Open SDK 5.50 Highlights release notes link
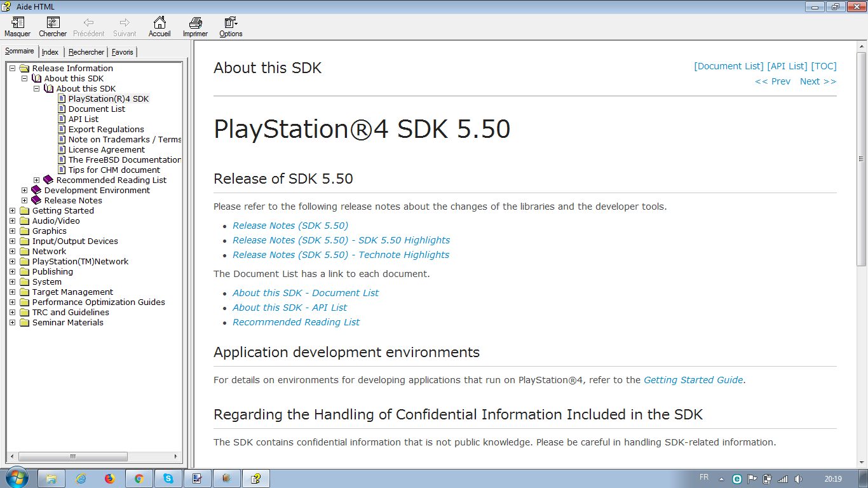The height and width of the screenshot is (488, 868). (341, 240)
